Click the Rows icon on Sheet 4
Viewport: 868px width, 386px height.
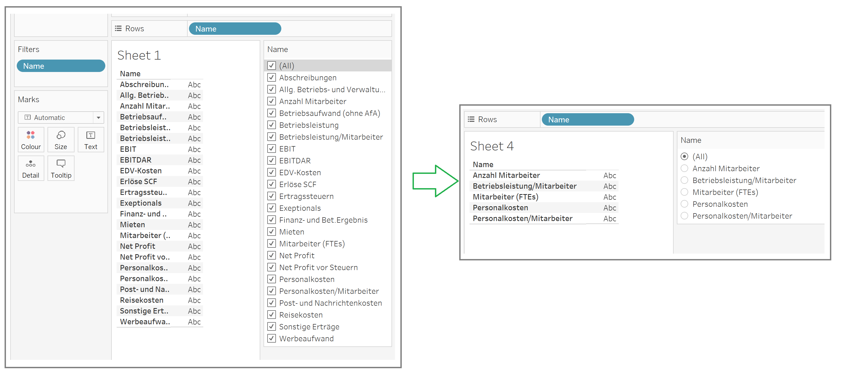coord(471,119)
